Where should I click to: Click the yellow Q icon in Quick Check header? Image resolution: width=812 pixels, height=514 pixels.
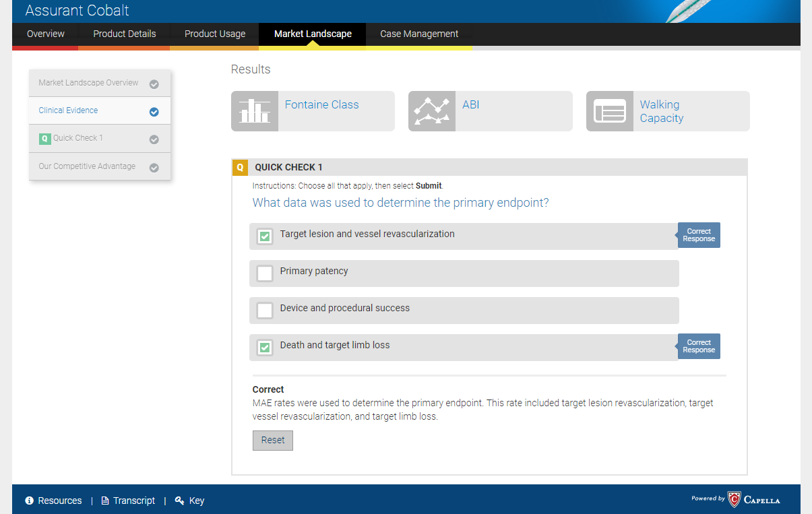(x=240, y=167)
